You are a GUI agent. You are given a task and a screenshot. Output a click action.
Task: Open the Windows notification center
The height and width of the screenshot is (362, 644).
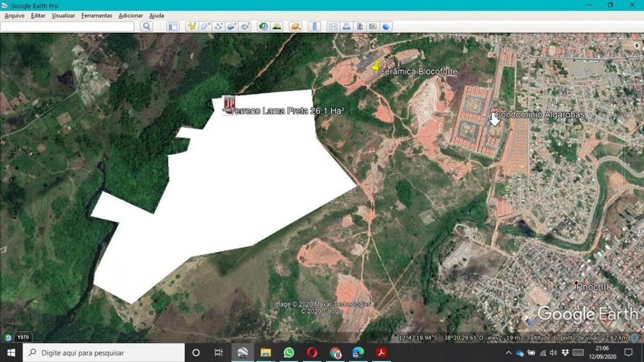click(x=628, y=353)
